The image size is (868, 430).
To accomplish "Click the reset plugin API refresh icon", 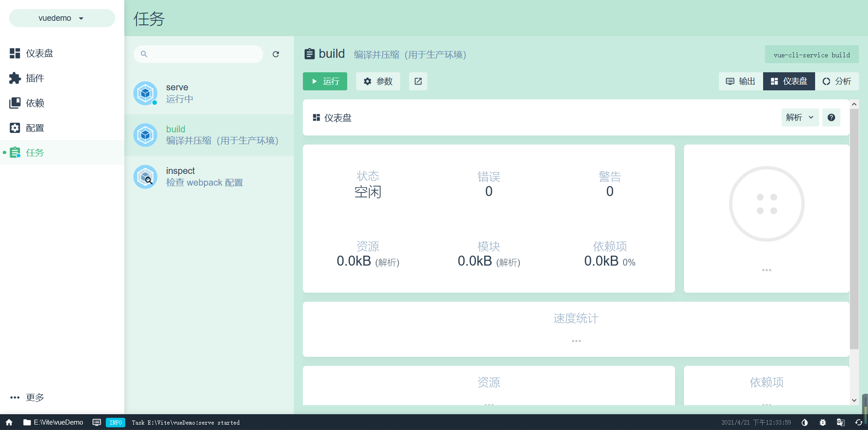I will coord(859,422).
